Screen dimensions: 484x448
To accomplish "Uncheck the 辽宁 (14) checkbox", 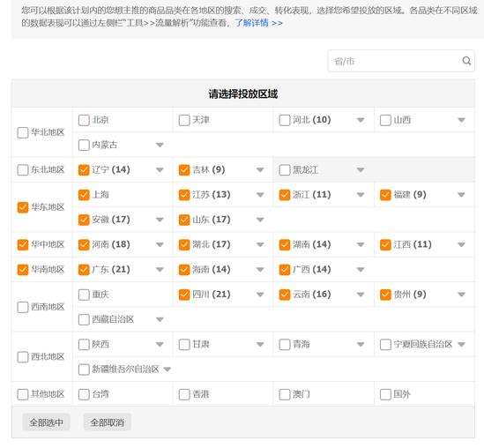I will tap(84, 170).
